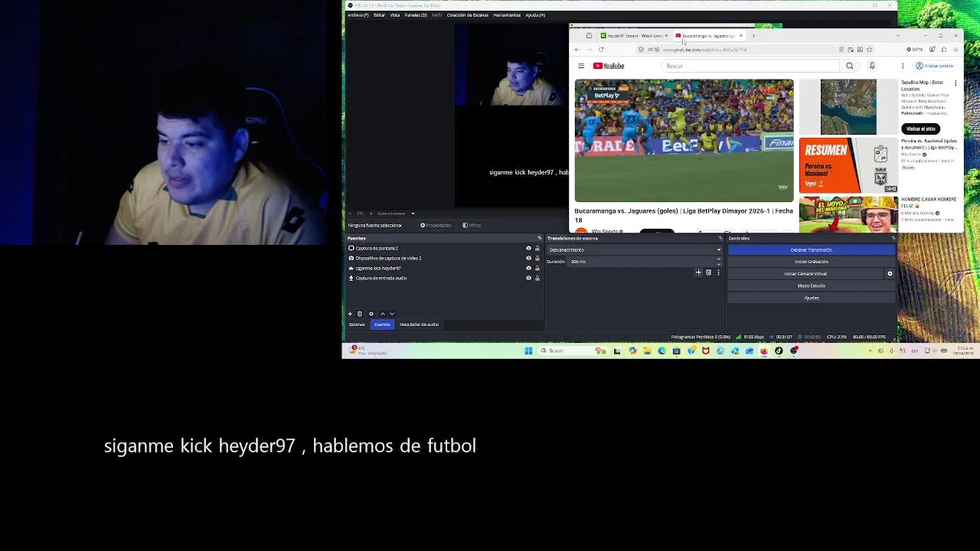Click Detener Transmisión button
The image size is (980, 551).
tap(811, 249)
